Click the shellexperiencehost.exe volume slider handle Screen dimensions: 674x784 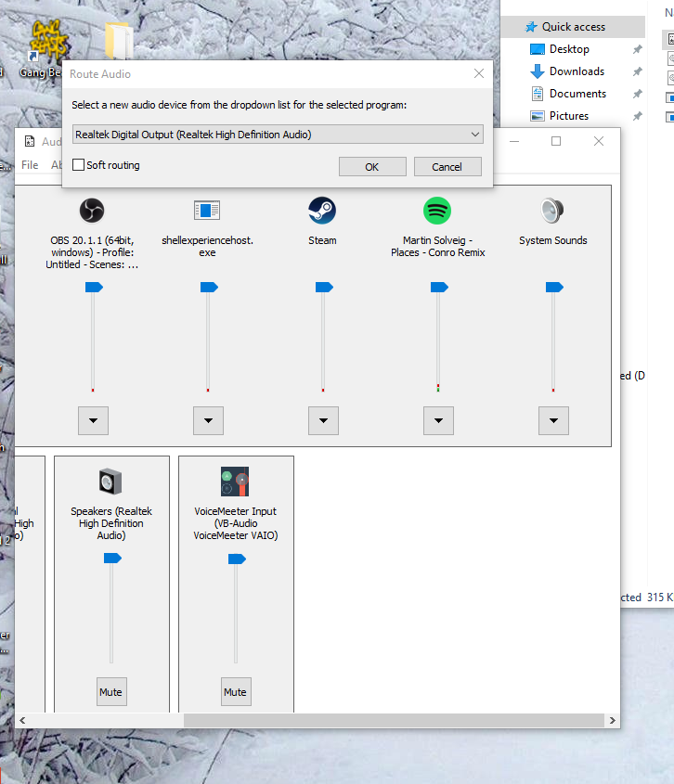(x=209, y=287)
